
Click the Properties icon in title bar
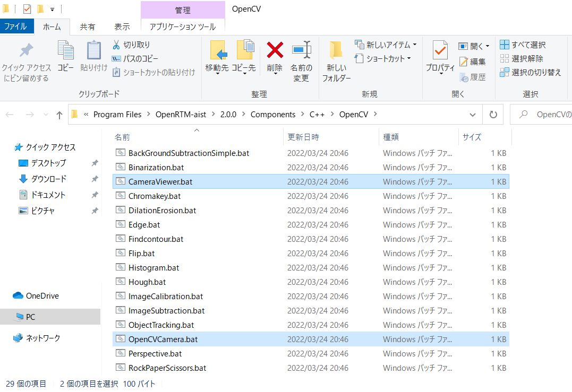pyautogui.click(x=27, y=8)
